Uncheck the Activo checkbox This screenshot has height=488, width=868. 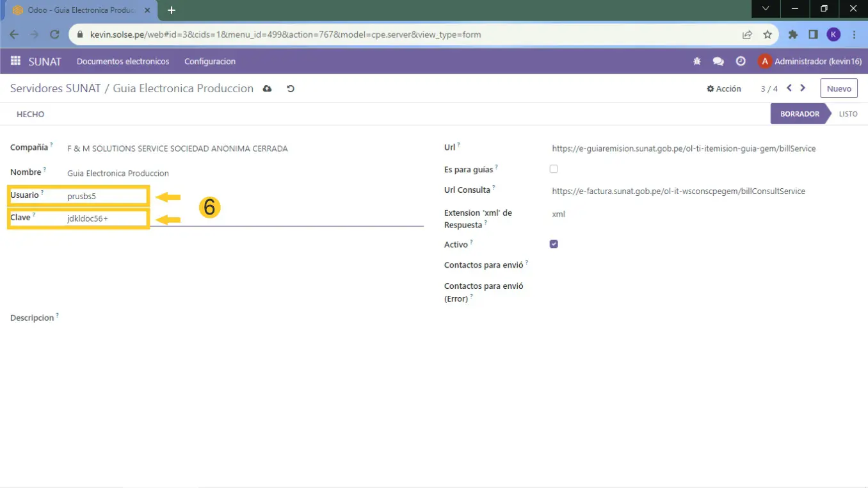(554, 244)
